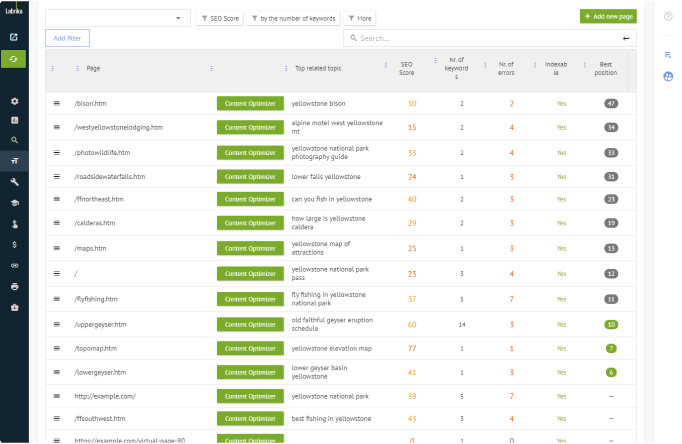Click the Add filter button
This screenshot has height=444, width=682.
coord(67,38)
